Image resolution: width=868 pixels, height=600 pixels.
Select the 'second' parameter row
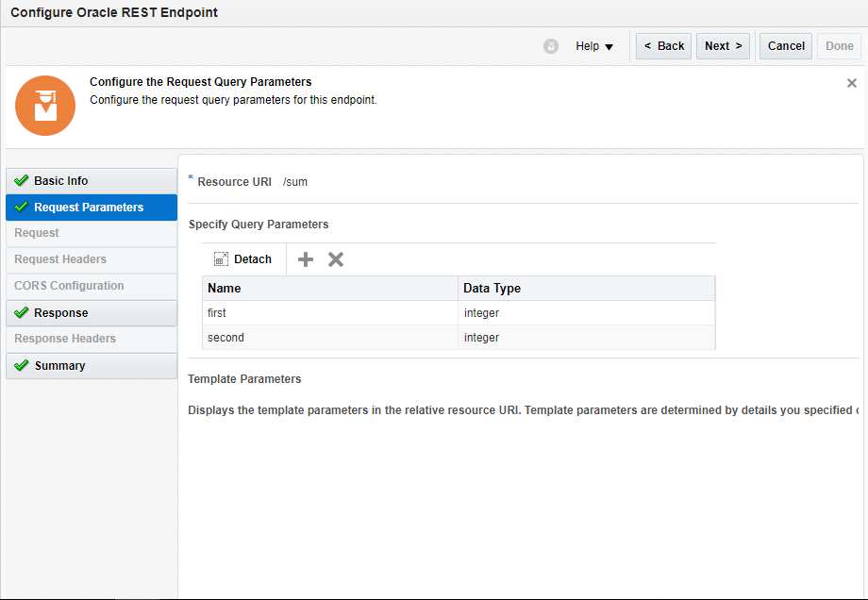pos(330,338)
